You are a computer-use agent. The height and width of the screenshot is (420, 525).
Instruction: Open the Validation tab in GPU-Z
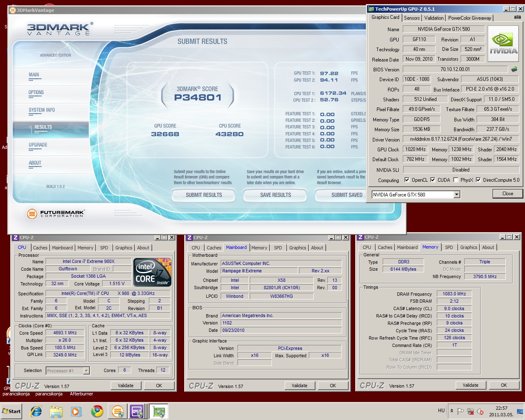(x=434, y=18)
